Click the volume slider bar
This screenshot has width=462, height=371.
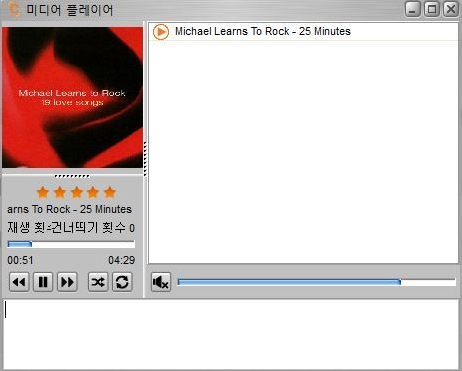pyautogui.click(x=316, y=282)
